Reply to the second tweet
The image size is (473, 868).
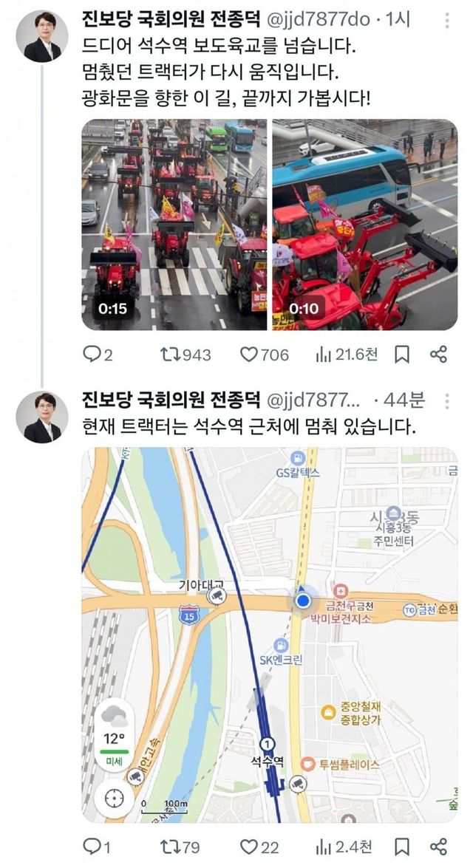97,847
